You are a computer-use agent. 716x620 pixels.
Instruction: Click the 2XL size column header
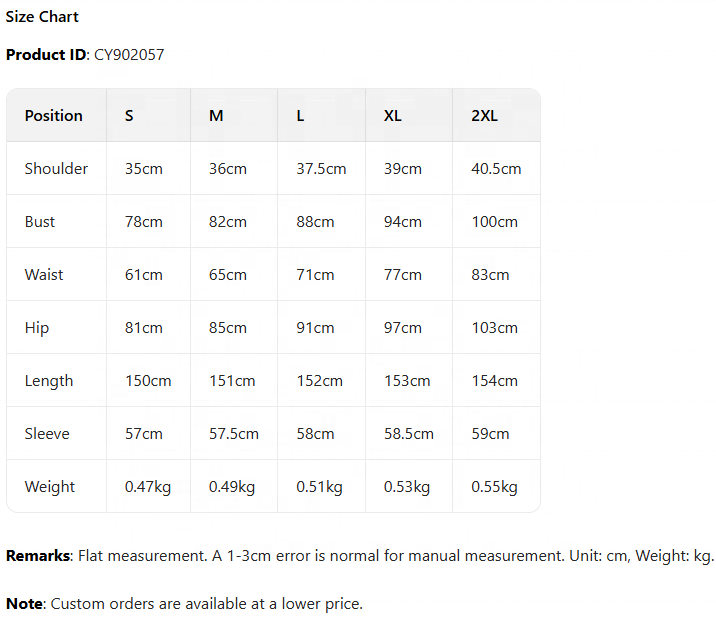coord(484,116)
